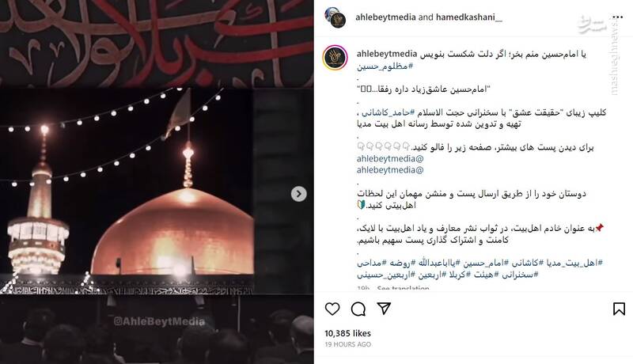
Task: Open comments with the speech bubble icon
Action: (x=358, y=309)
